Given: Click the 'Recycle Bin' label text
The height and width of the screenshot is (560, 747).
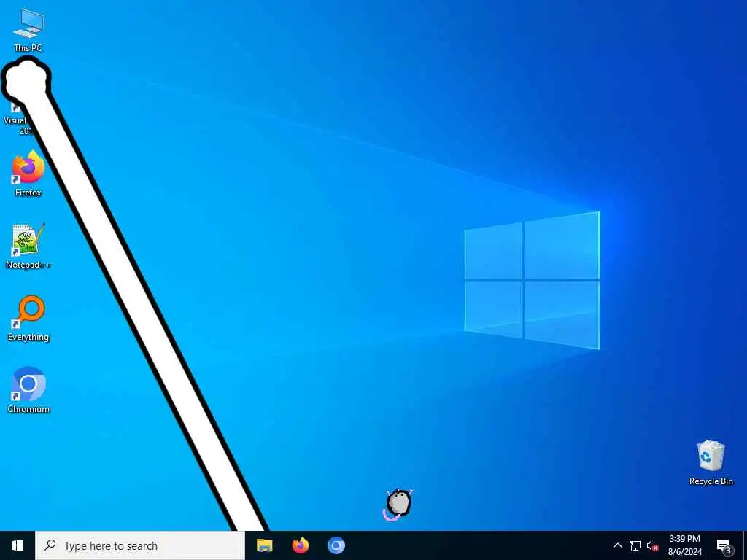Looking at the screenshot, I should click(711, 481).
